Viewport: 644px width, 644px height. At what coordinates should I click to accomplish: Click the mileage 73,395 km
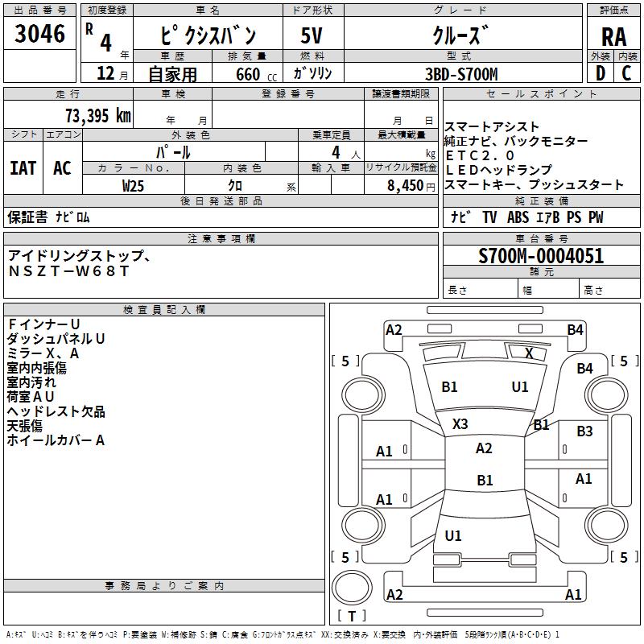98,116
